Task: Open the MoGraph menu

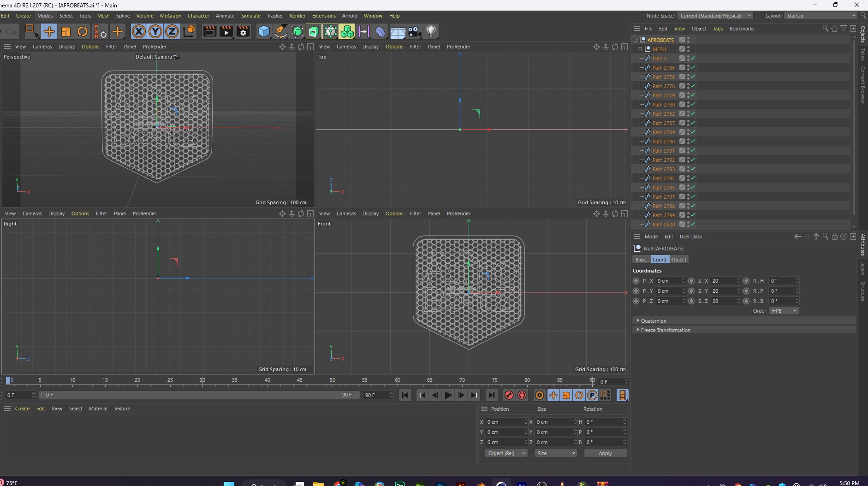Action: [170, 16]
